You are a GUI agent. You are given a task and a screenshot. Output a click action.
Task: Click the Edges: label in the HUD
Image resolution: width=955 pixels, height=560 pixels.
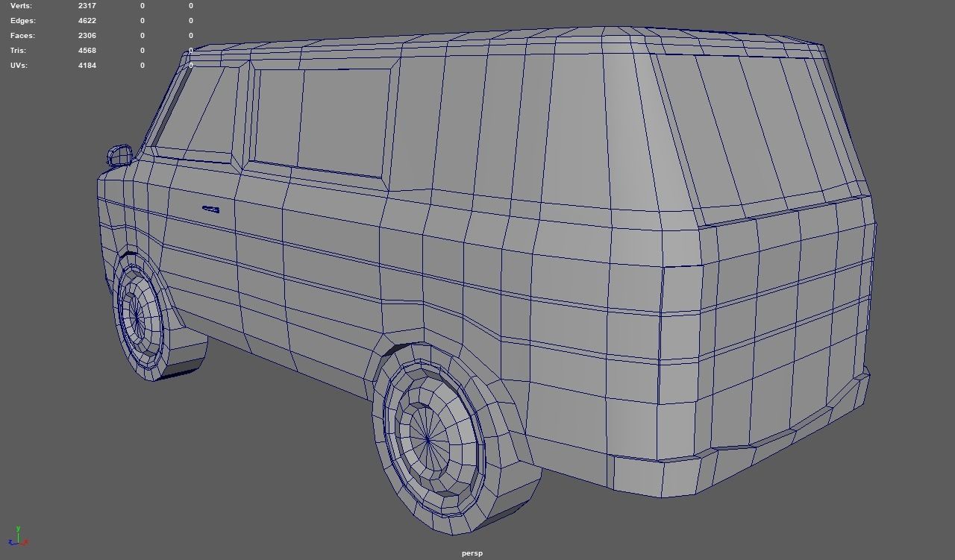pyautogui.click(x=22, y=21)
